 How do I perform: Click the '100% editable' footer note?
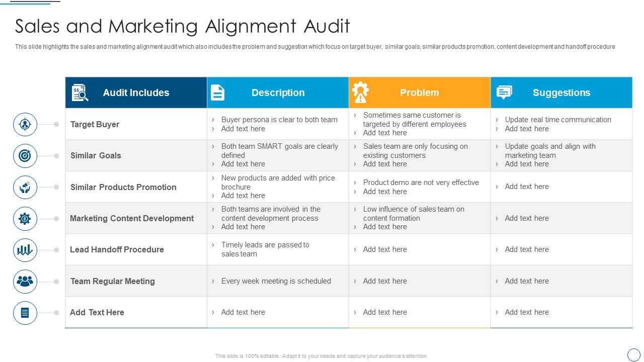322,356
